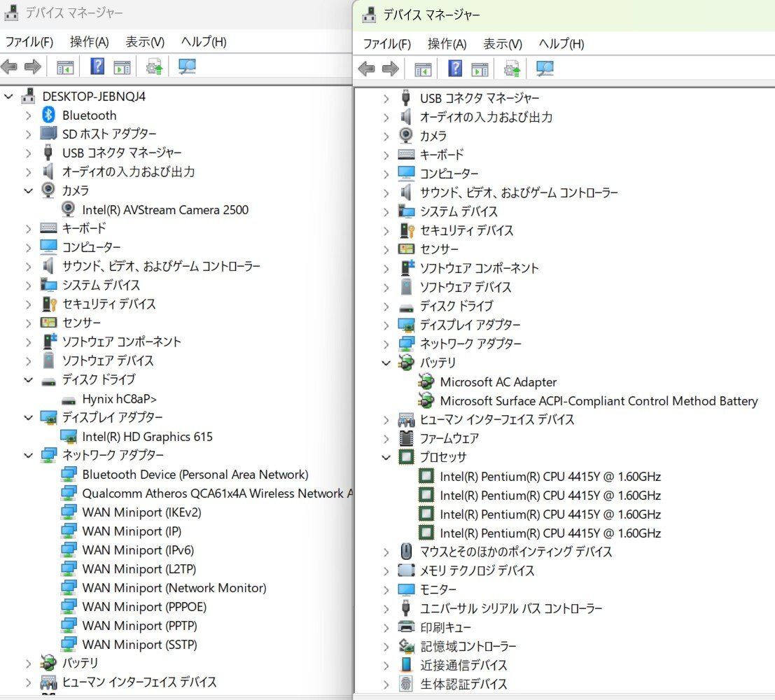Select last Pentium CPU 4415Y processor entry
Viewport: 775px width, 700px height.
coord(550,533)
